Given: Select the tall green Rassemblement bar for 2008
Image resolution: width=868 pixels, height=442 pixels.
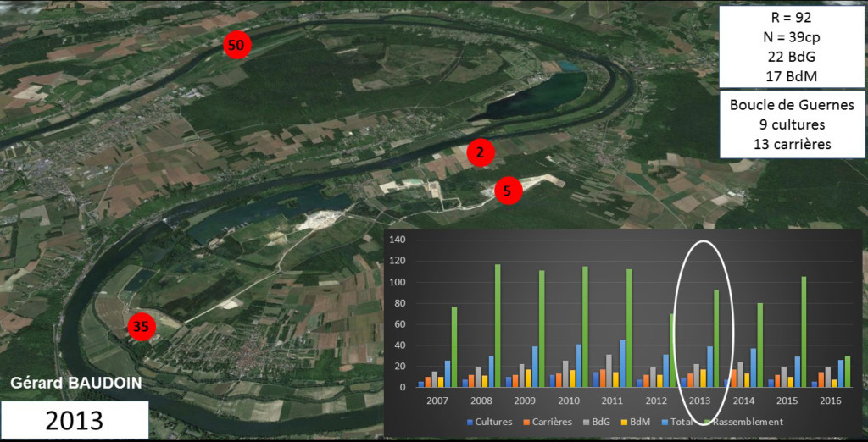Looking at the screenshot, I should tap(498, 326).
